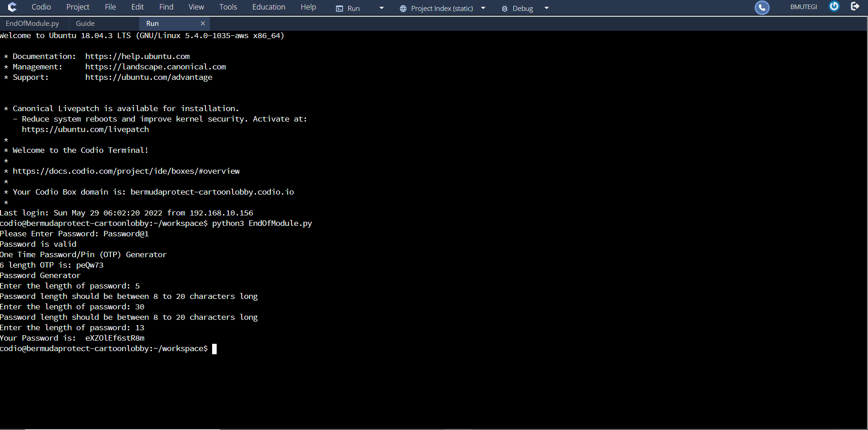Image resolution: width=868 pixels, height=430 pixels.
Task: Open the Project menu
Action: click(x=78, y=7)
